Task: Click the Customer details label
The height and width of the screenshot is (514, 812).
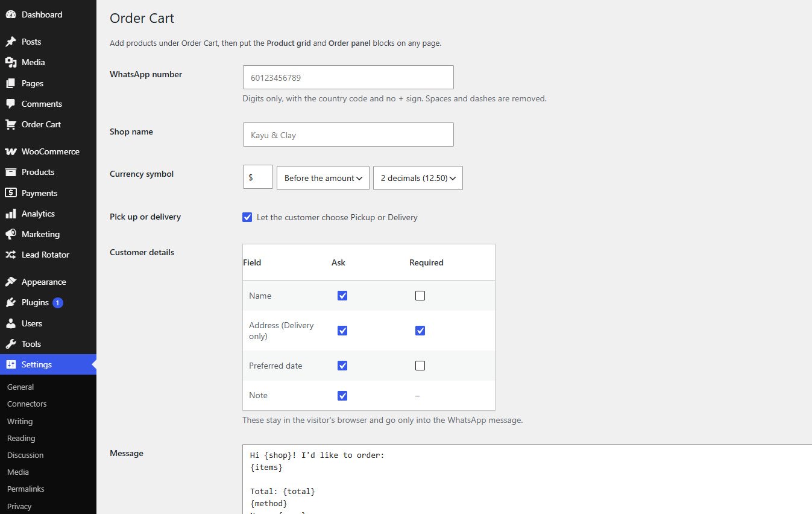Action: click(x=142, y=252)
